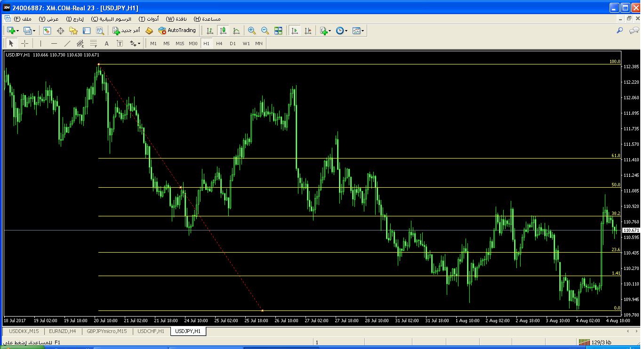Open the Templates icon
The height and width of the screenshot is (349, 644).
coord(356,31)
